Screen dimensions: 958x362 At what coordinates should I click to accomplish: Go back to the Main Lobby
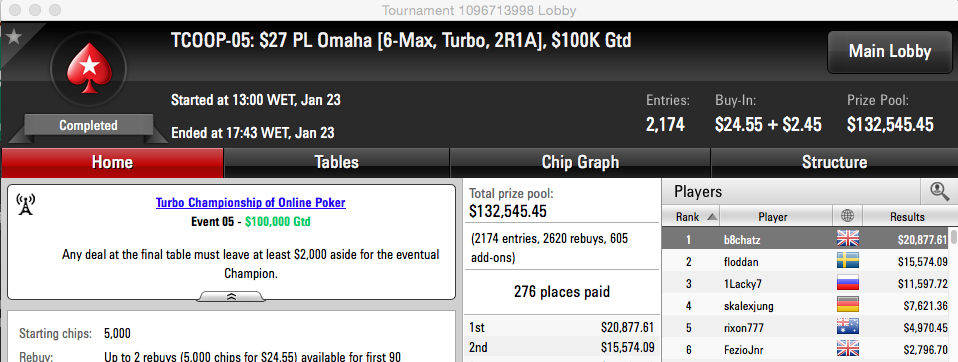pyautogui.click(x=890, y=52)
